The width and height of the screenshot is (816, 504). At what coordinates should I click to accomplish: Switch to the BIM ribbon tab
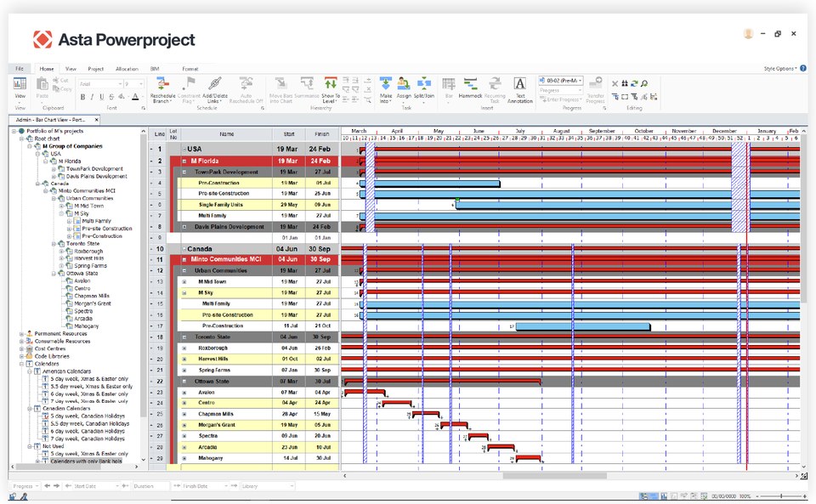(155, 69)
